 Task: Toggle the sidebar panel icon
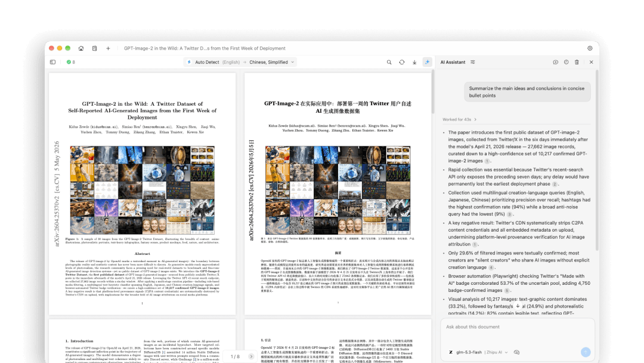pos(52,62)
